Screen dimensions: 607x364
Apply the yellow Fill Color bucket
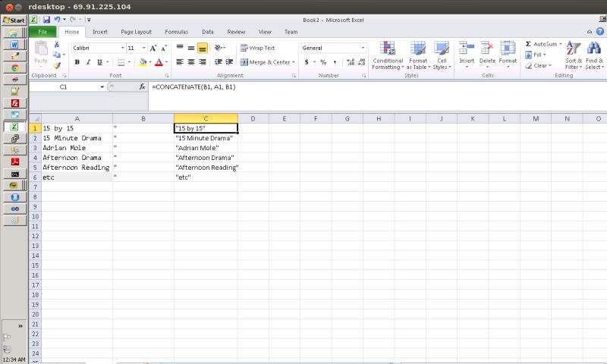(143, 62)
